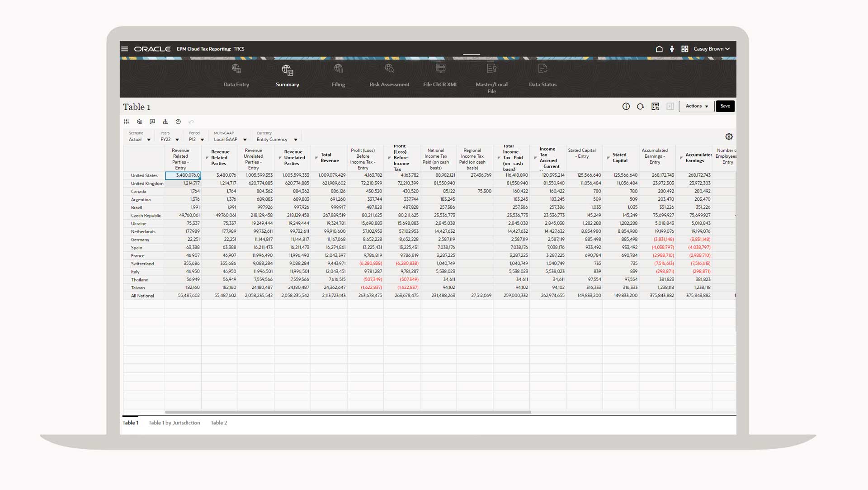Open data validation list-search icon
Viewport: 868px width, 490px height.
pos(655,106)
